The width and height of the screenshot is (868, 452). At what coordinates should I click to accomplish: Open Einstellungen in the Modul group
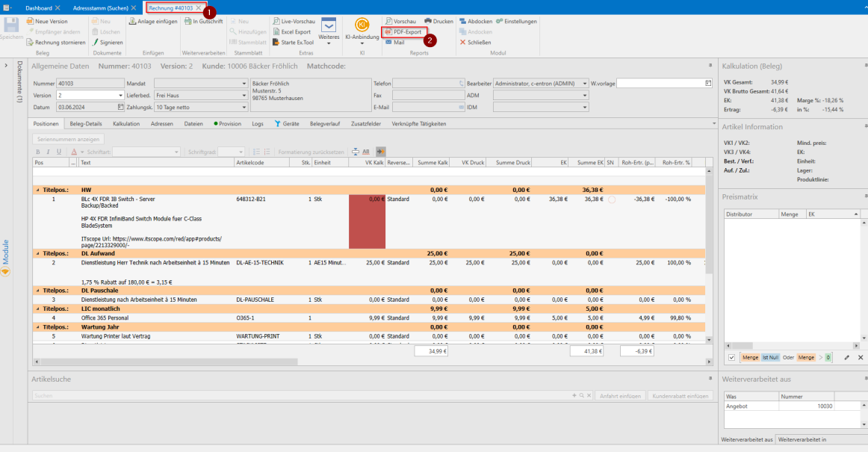[515, 22]
